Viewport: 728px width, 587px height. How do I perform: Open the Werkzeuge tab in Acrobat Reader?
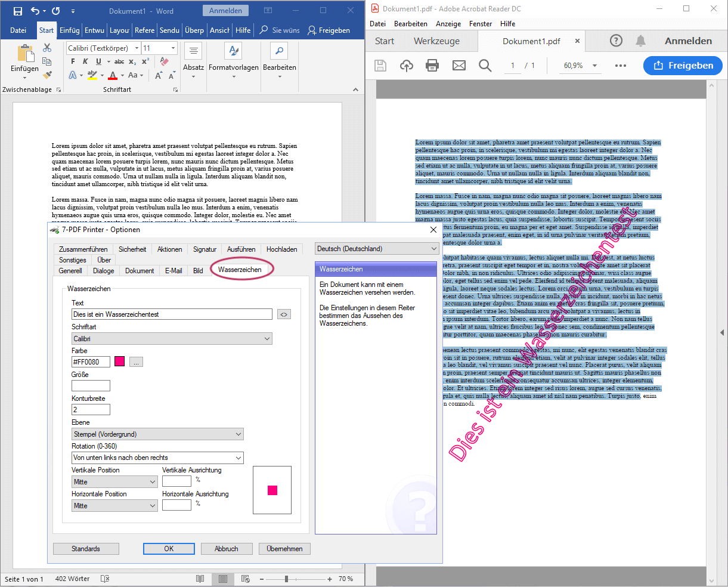pyautogui.click(x=436, y=41)
